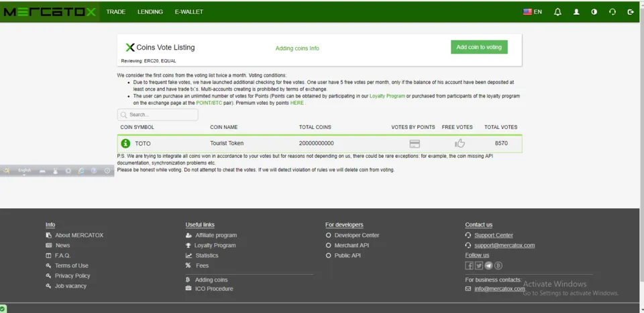
Task: Click support@mercatox.com email link
Action: pos(504,245)
